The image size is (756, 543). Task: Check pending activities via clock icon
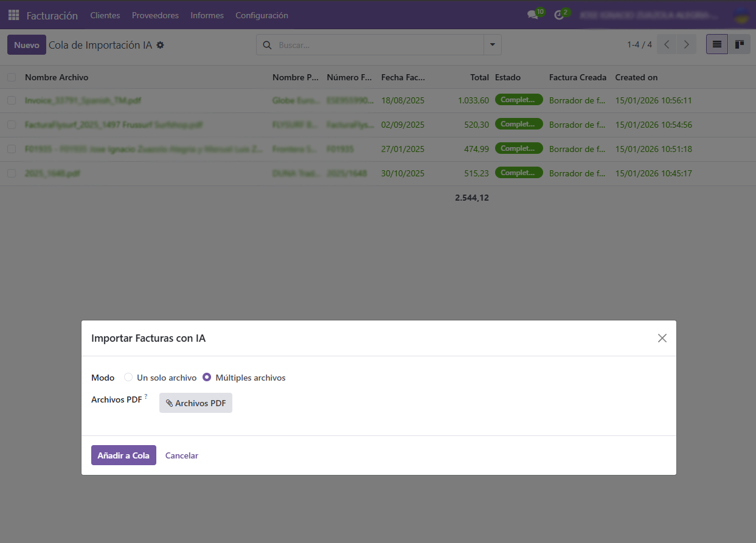click(558, 15)
